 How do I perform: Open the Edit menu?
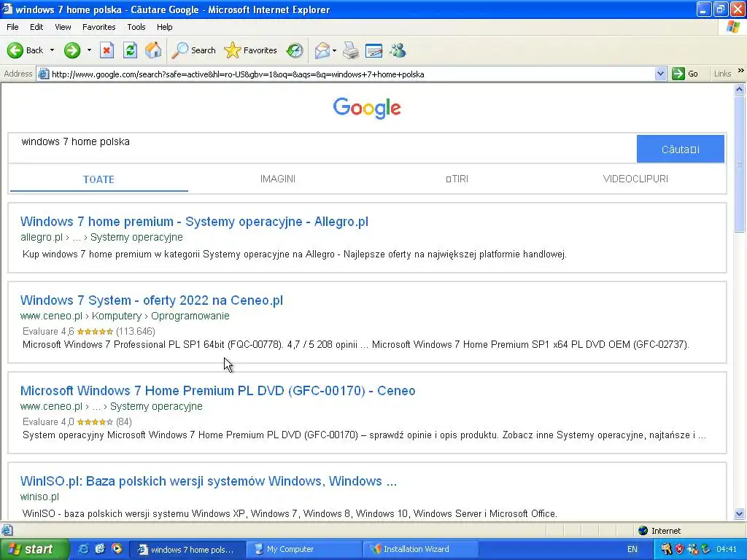coord(36,27)
